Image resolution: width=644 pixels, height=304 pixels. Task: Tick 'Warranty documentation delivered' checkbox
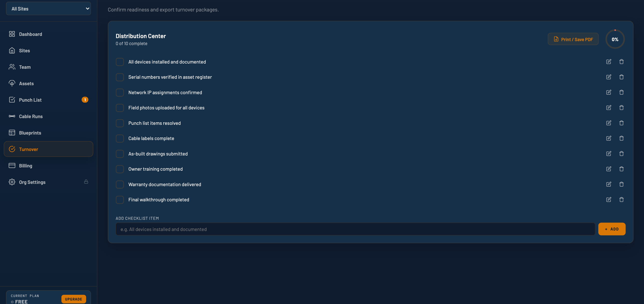[x=120, y=184]
